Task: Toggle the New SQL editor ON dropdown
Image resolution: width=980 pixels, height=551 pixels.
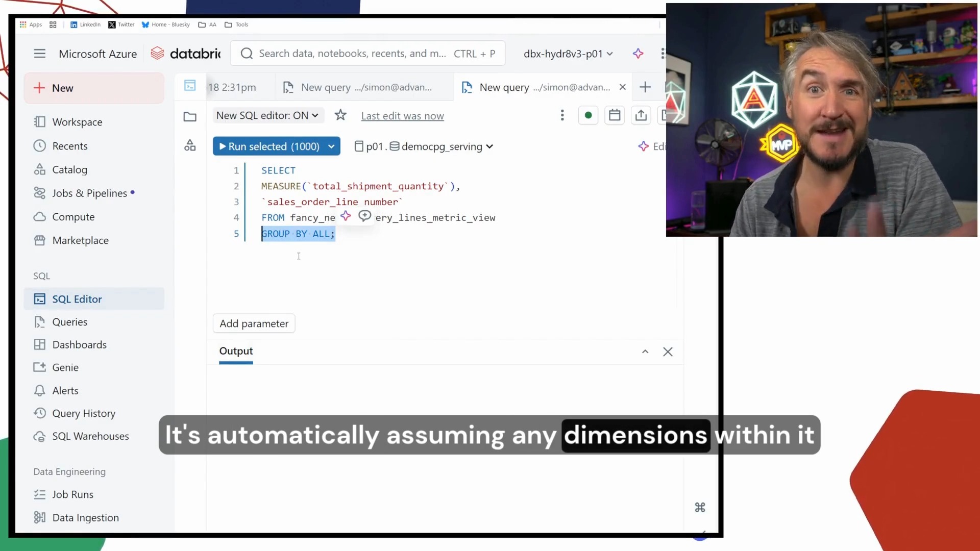Action: click(x=268, y=115)
